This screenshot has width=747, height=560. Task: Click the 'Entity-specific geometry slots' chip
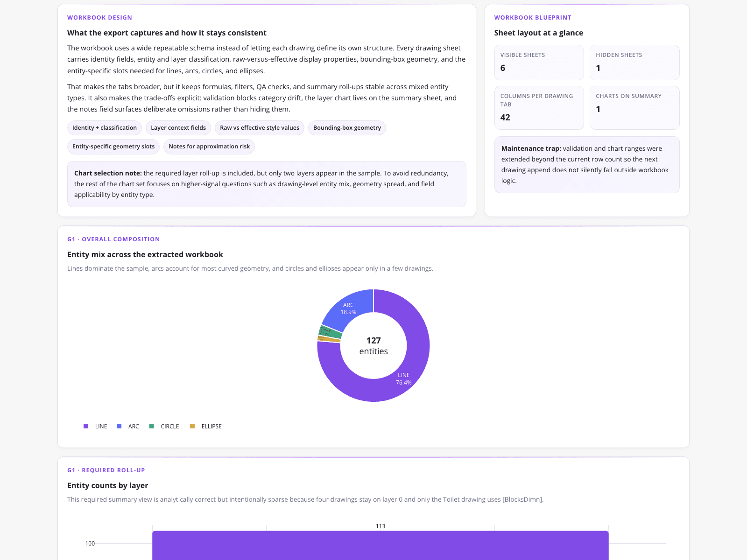113,147
